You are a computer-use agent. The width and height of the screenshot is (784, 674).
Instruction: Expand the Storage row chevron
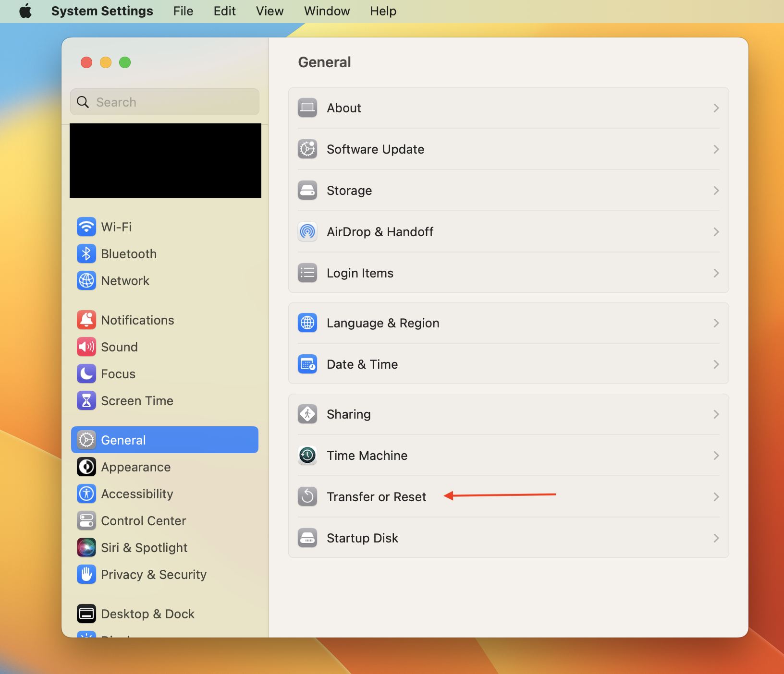coord(716,191)
